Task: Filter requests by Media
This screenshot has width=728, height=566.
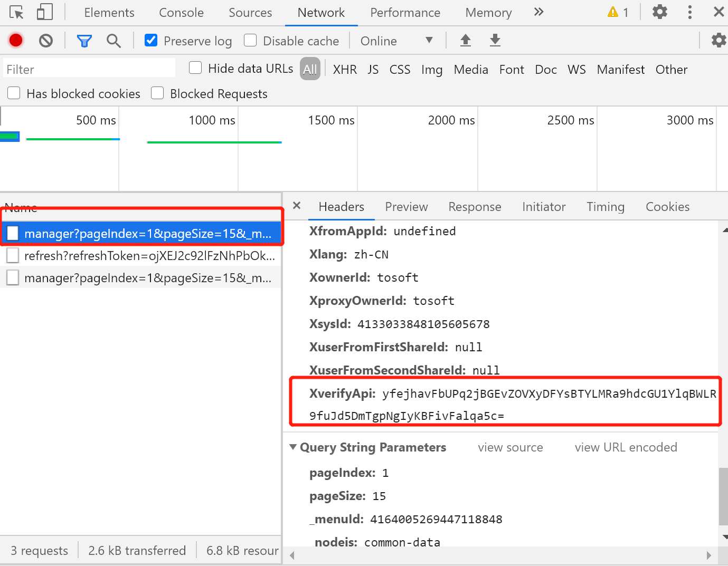Action: (x=471, y=70)
